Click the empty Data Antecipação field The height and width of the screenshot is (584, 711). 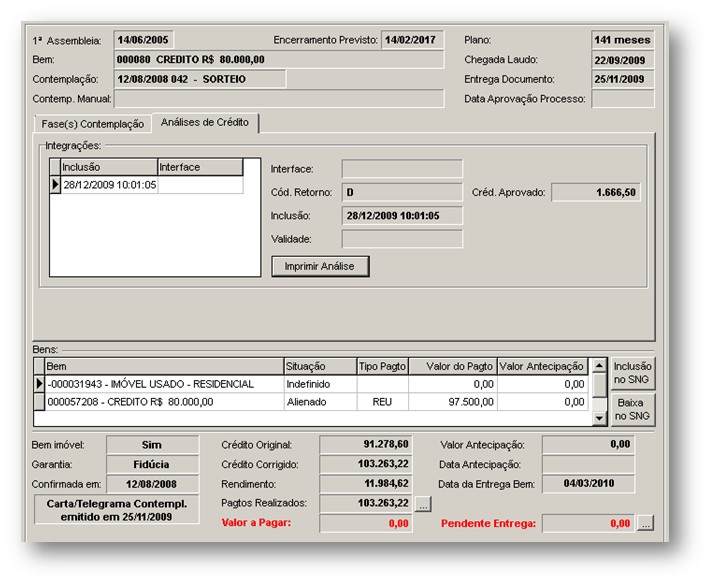coord(588,464)
